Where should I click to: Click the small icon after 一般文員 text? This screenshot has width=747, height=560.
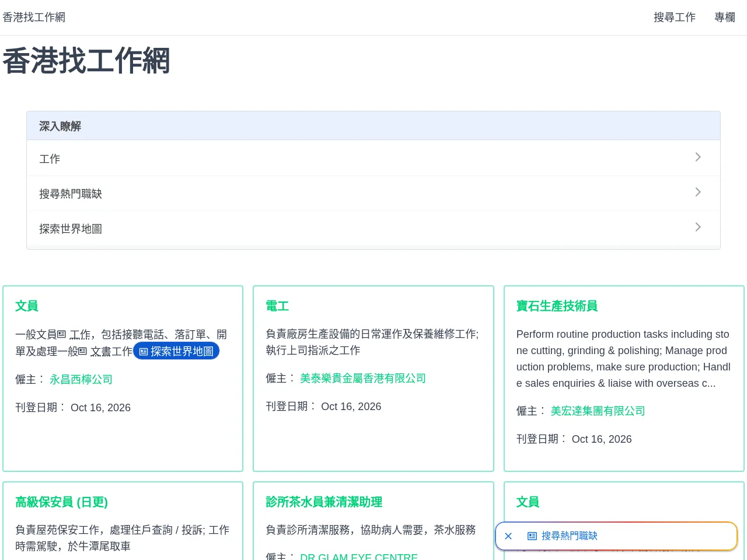pyautogui.click(x=62, y=335)
